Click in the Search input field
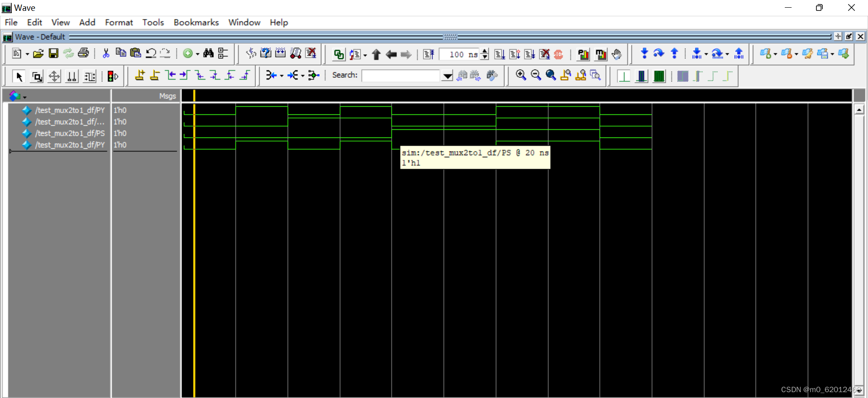This screenshot has width=868, height=398. tap(401, 76)
